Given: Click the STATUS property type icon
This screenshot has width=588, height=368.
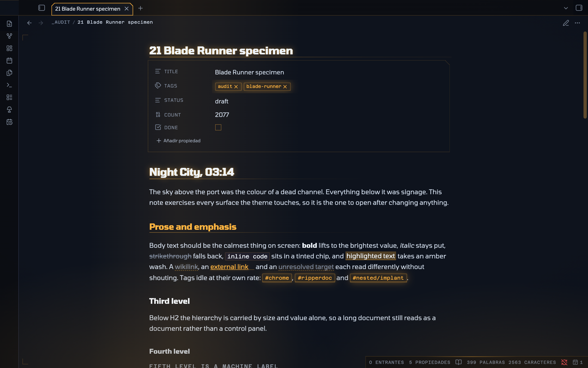Looking at the screenshot, I should 158,100.
